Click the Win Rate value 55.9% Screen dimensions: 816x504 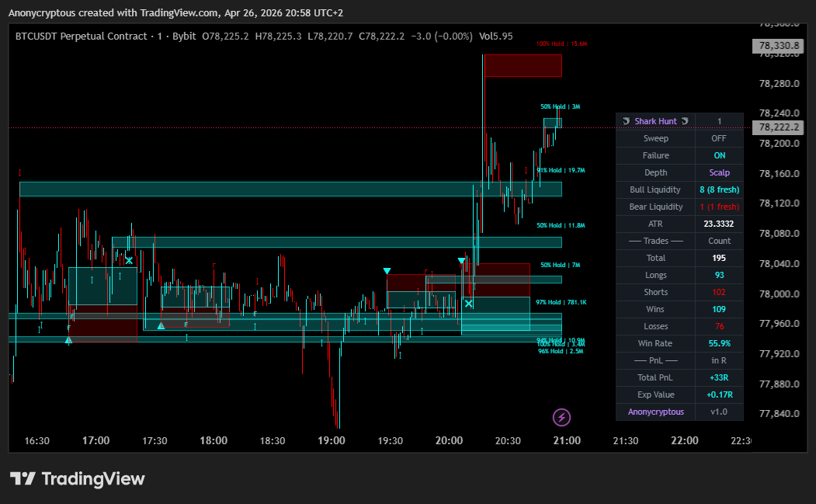(719, 343)
